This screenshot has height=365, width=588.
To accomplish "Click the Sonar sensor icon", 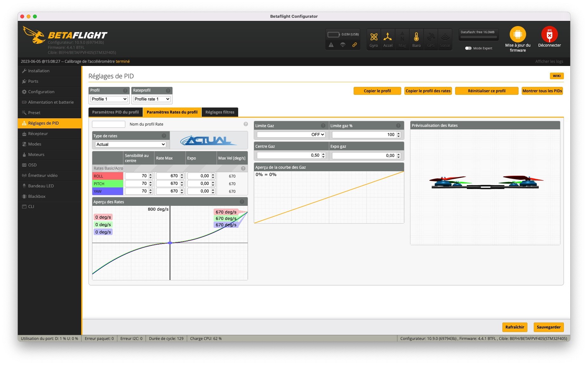I will pos(445,37).
